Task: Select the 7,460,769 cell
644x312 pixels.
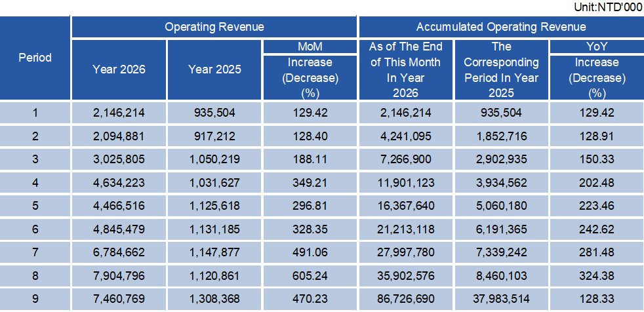Action: point(119,299)
